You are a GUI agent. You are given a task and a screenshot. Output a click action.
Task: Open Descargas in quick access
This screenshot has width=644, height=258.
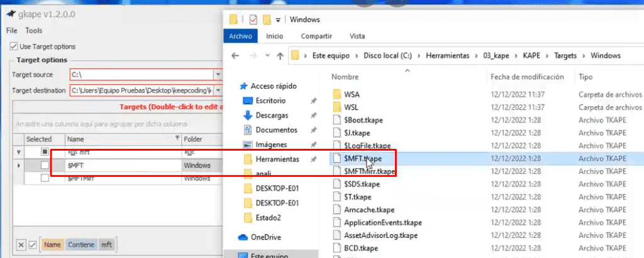[x=272, y=116]
